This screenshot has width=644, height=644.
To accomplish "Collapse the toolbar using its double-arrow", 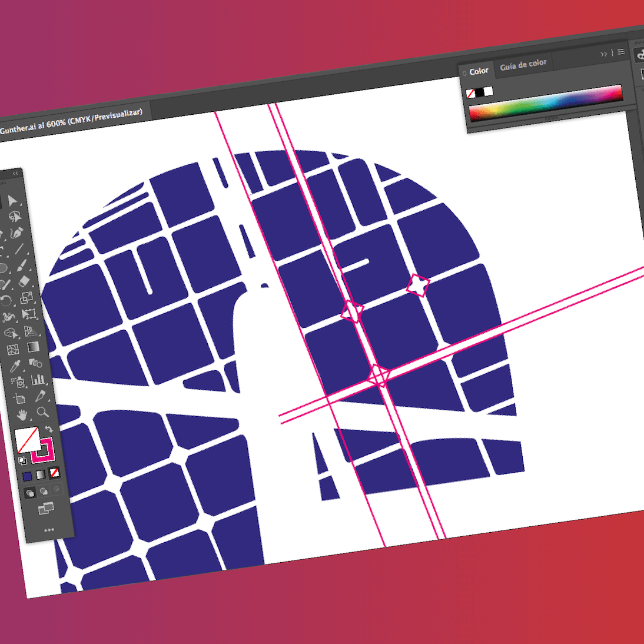I will point(16,174).
